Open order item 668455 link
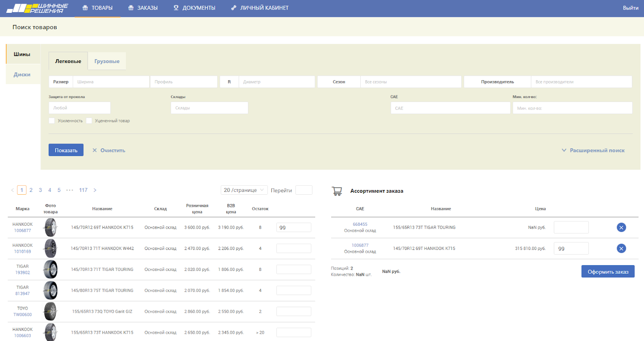 point(360,224)
